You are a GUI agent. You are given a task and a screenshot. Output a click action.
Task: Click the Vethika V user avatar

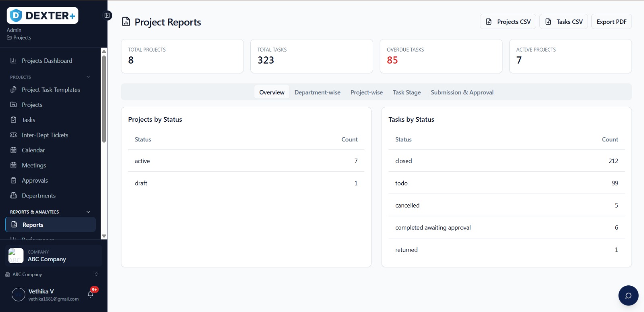click(19, 295)
